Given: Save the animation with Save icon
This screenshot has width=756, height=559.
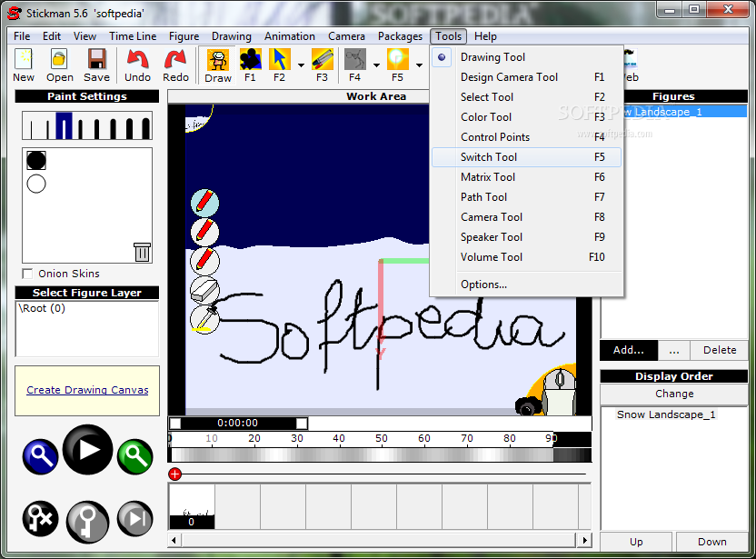Looking at the screenshot, I should coord(96,65).
